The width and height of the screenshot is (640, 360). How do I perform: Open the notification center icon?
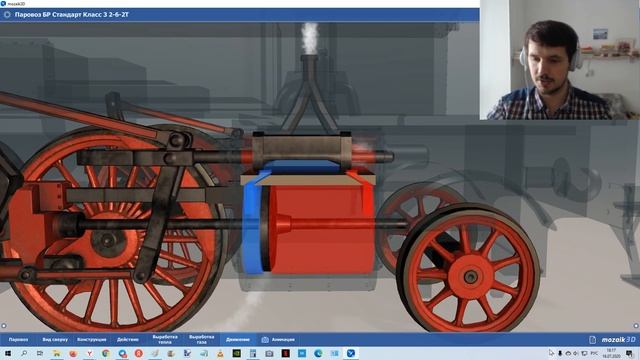pyautogui.click(x=629, y=353)
